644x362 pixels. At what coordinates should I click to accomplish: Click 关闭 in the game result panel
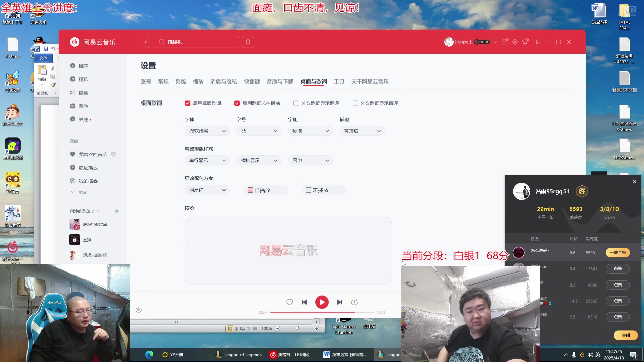point(626,335)
